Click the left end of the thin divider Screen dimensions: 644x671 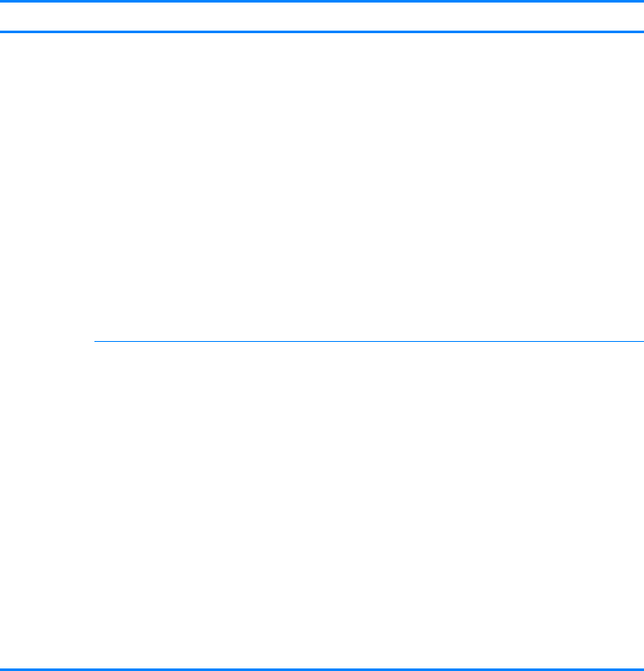[x=95, y=342]
